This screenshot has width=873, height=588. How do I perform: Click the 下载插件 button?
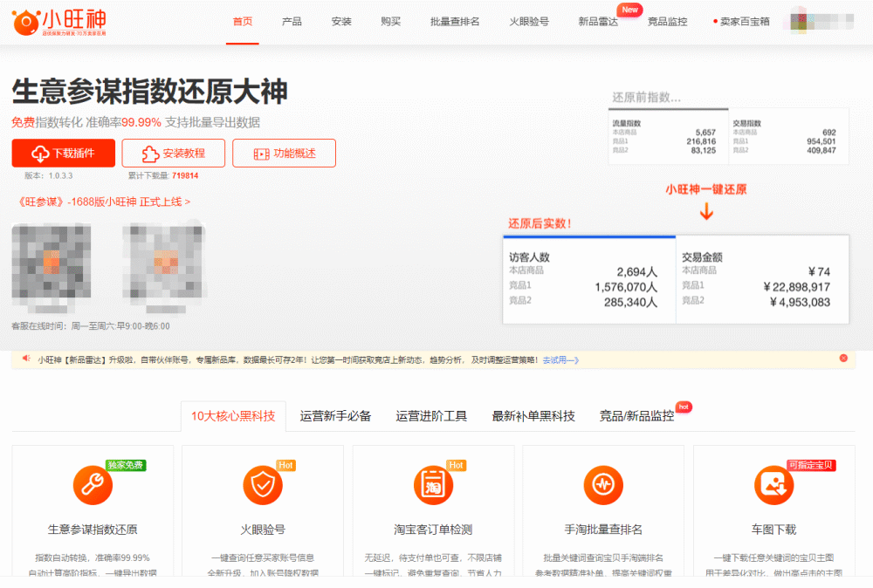tap(64, 153)
